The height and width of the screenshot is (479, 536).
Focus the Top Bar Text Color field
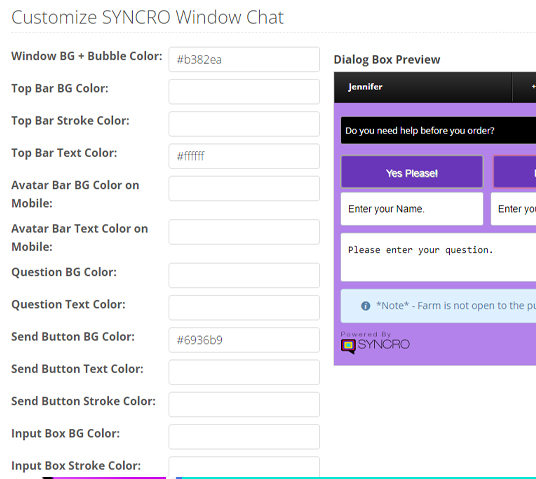244,156
